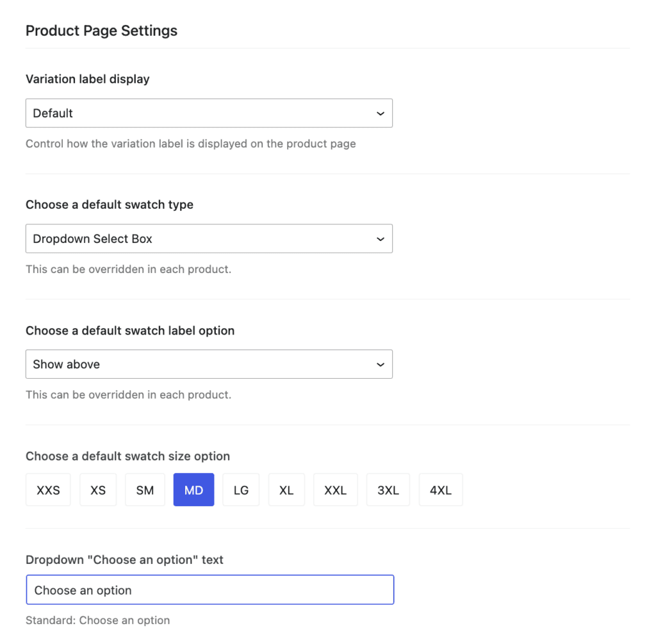Open the default swatch type dropdown
Image resolution: width=656 pixels, height=644 pixels.
pos(209,238)
